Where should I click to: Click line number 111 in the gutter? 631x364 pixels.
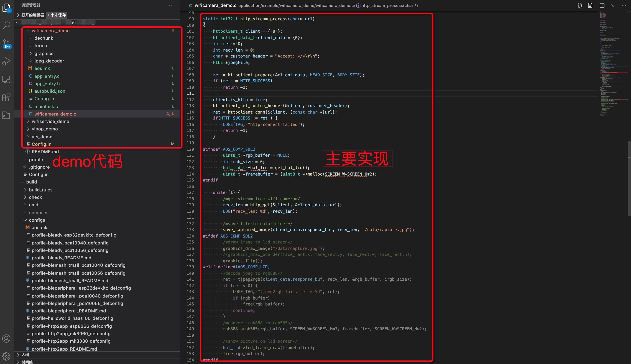coord(190,93)
